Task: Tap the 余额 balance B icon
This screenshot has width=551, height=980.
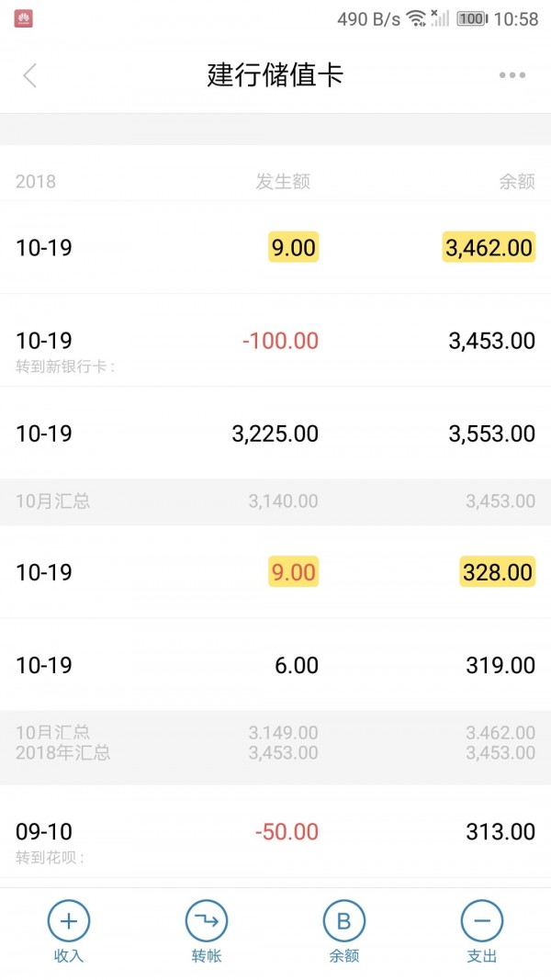Action: (343, 920)
